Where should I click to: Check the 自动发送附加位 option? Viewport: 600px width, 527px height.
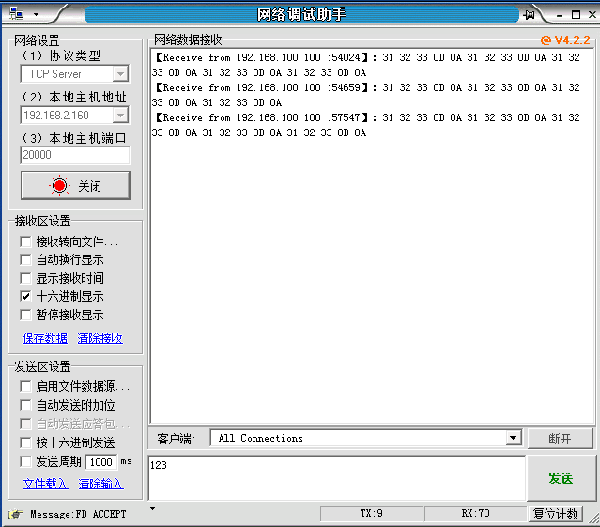click(x=26, y=406)
